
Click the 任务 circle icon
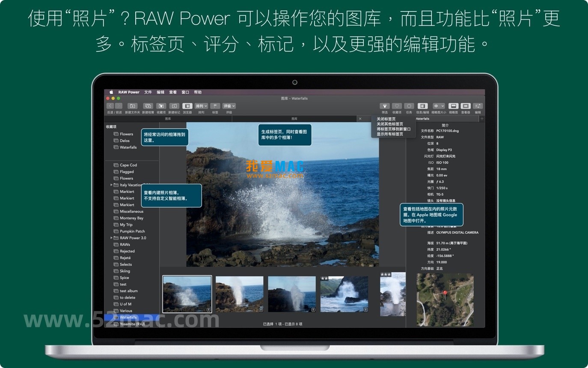(409, 106)
